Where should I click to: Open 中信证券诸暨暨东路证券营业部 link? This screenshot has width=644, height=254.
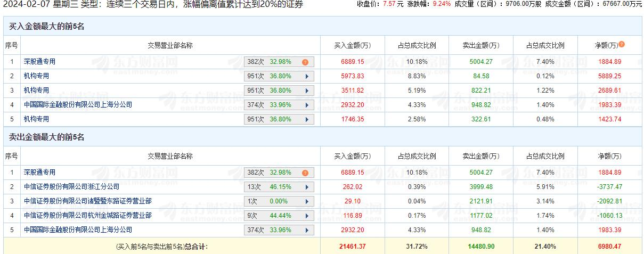pyautogui.click(x=87, y=201)
